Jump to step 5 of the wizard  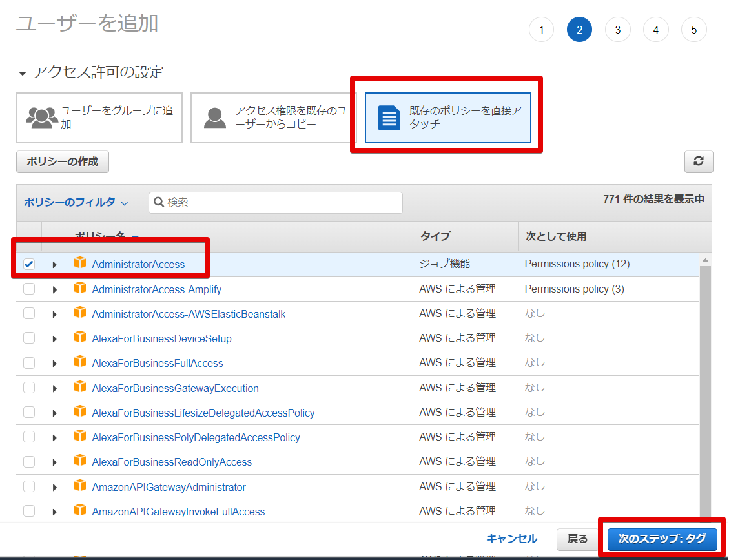[693, 30]
